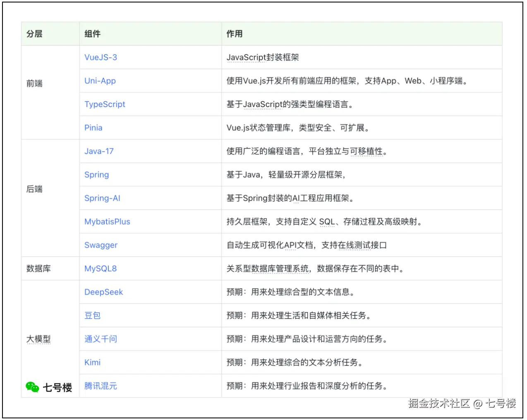Viewport: 527px width, 420px height.
Task: Click 用来处理综合型的文本信息 text
Action: pyautogui.click(x=303, y=292)
